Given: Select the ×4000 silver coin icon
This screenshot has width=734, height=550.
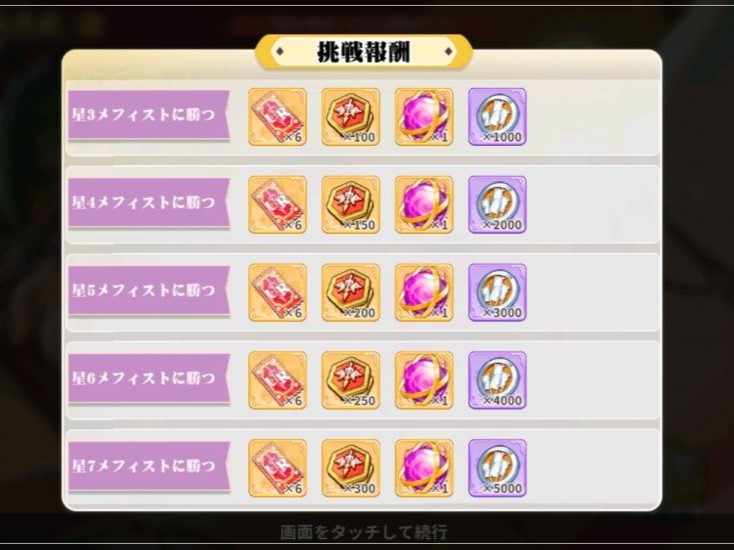Looking at the screenshot, I should (498, 381).
